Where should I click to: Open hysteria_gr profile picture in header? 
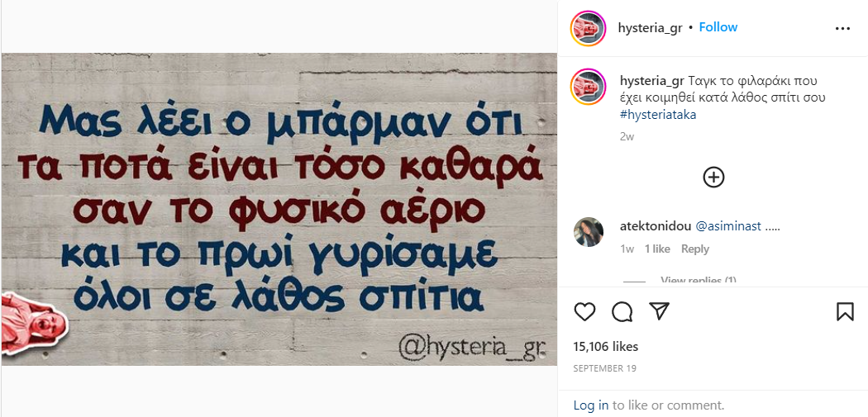click(589, 28)
